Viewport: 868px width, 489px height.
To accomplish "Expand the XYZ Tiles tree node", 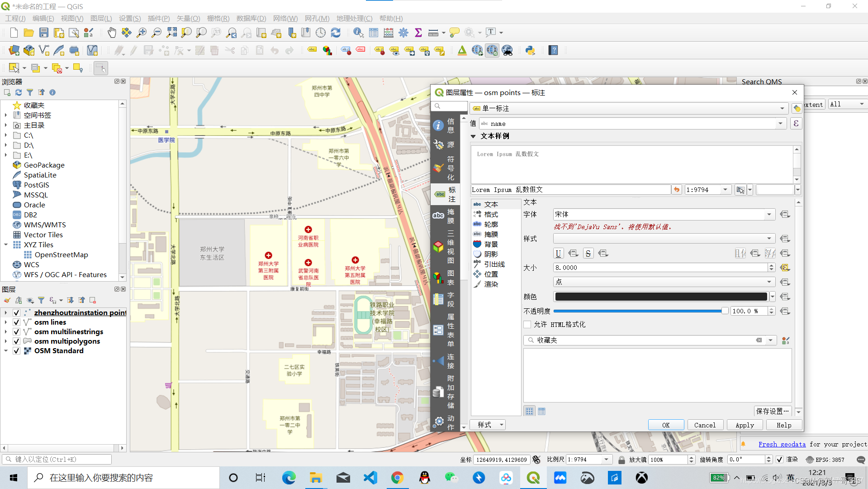I will 6,245.
